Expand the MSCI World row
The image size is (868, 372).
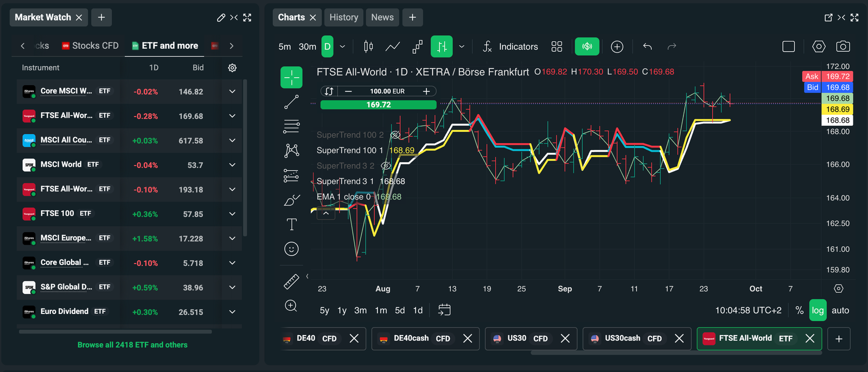point(232,165)
